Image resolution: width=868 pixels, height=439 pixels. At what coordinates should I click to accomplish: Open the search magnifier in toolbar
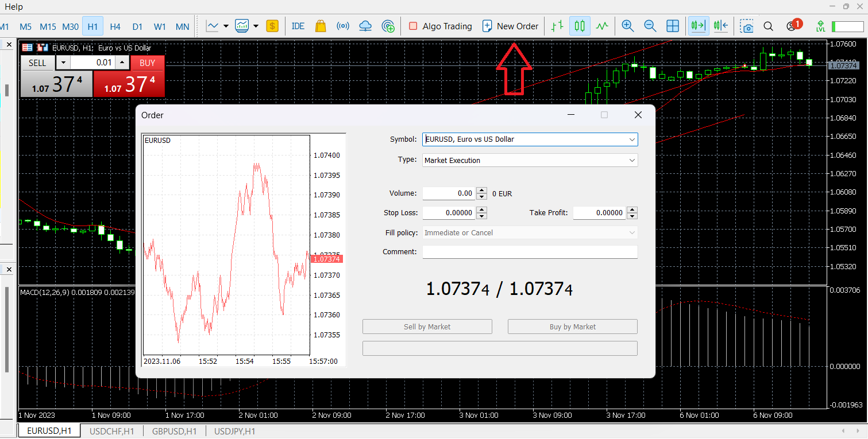point(768,26)
